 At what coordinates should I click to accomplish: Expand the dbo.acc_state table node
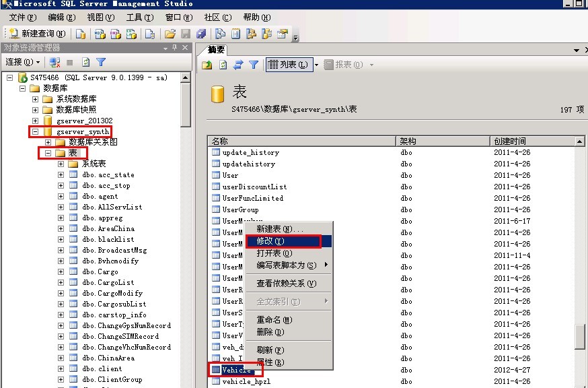61,174
